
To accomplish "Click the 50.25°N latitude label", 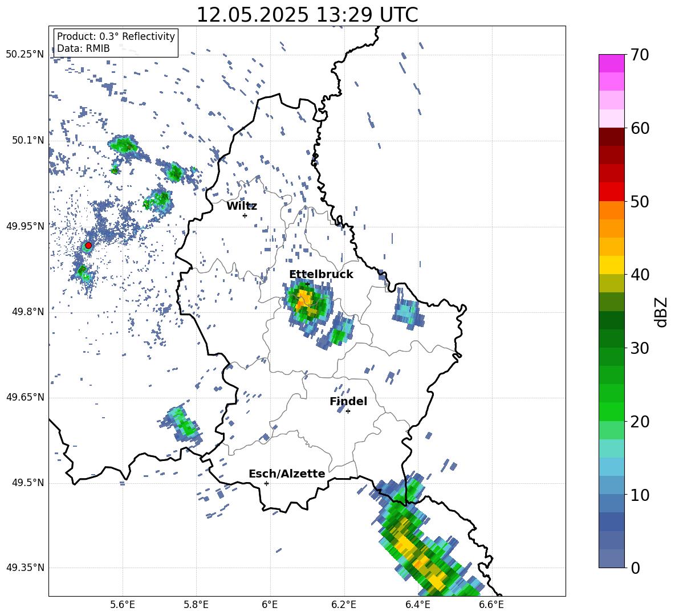I will click(x=25, y=55).
